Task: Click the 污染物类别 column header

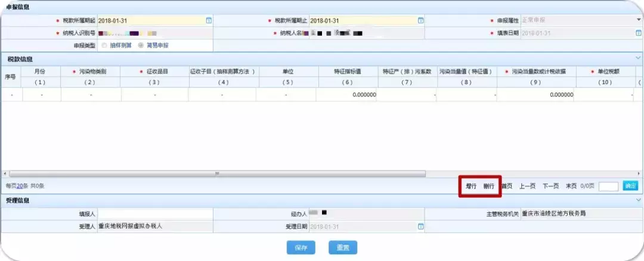Action: pyautogui.click(x=91, y=72)
